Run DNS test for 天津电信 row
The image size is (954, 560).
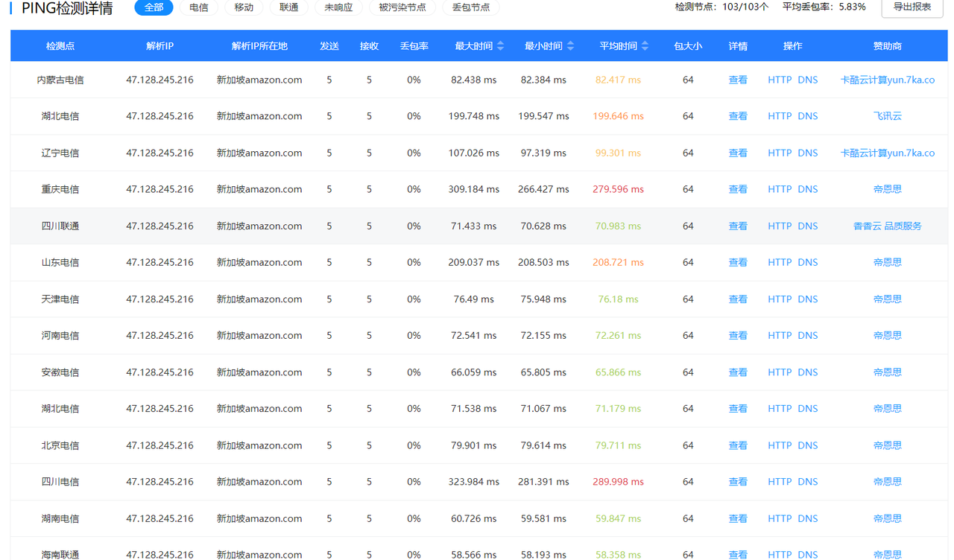click(x=808, y=299)
